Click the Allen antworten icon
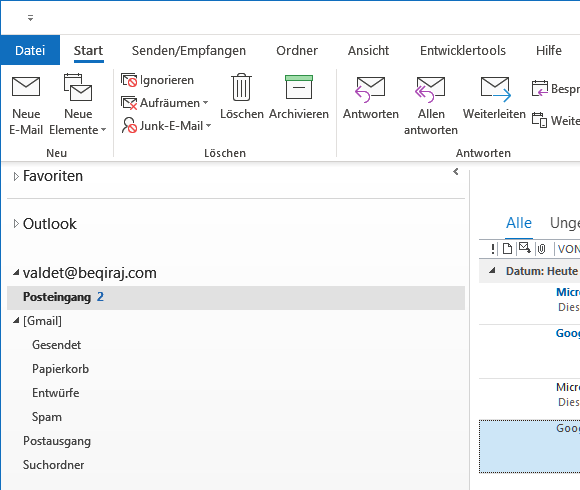Image resolution: width=580 pixels, height=490 pixels. [x=430, y=89]
